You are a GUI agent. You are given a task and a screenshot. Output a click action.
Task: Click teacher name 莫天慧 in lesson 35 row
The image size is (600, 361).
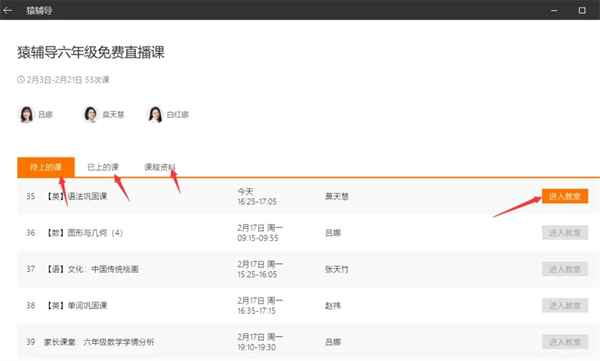click(x=337, y=196)
